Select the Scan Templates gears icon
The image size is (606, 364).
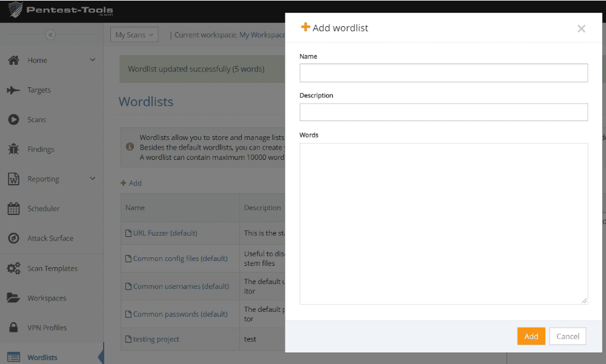coord(13,268)
